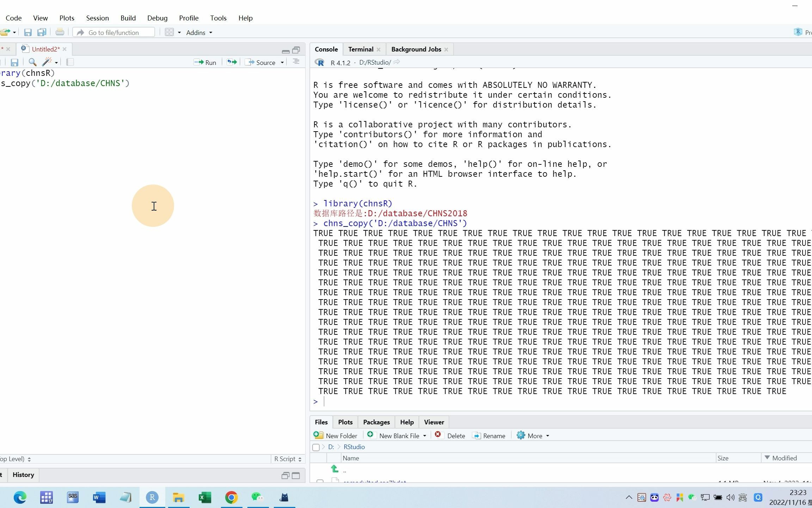
Task: Click the print current file icon
Action: (x=60, y=32)
